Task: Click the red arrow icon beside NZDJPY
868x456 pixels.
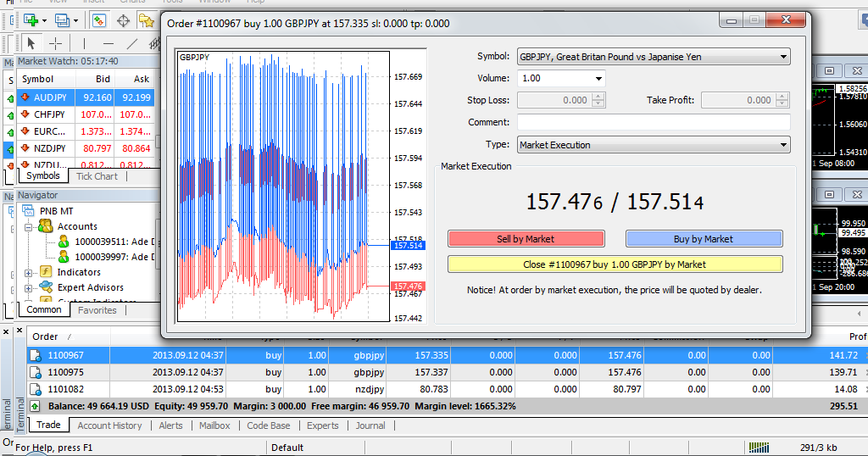Action: pyautogui.click(x=25, y=147)
